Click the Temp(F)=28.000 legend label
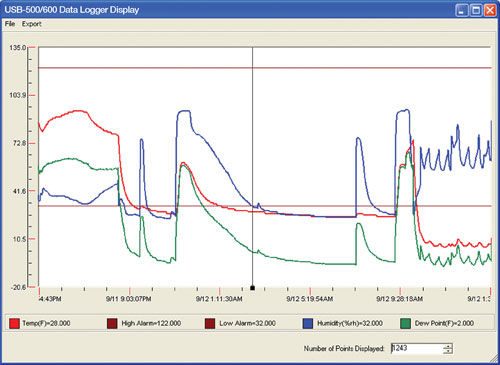 46,323
